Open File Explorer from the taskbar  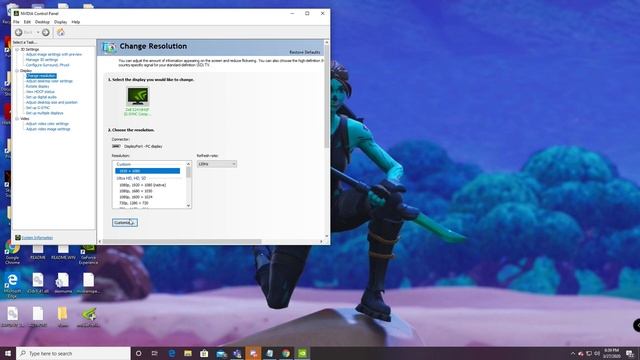188,353
